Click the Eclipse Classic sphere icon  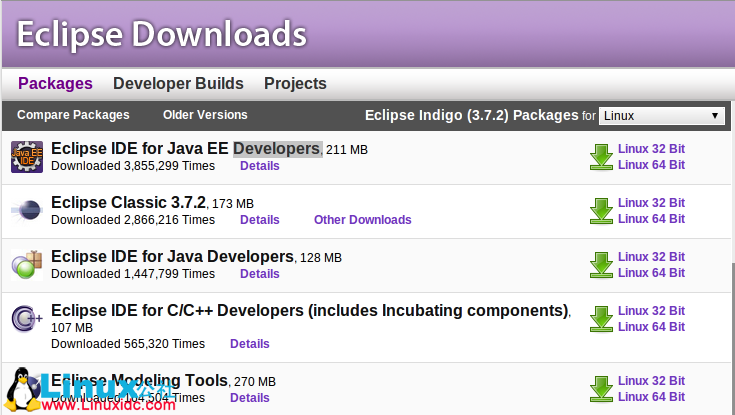tap(27, 210)
